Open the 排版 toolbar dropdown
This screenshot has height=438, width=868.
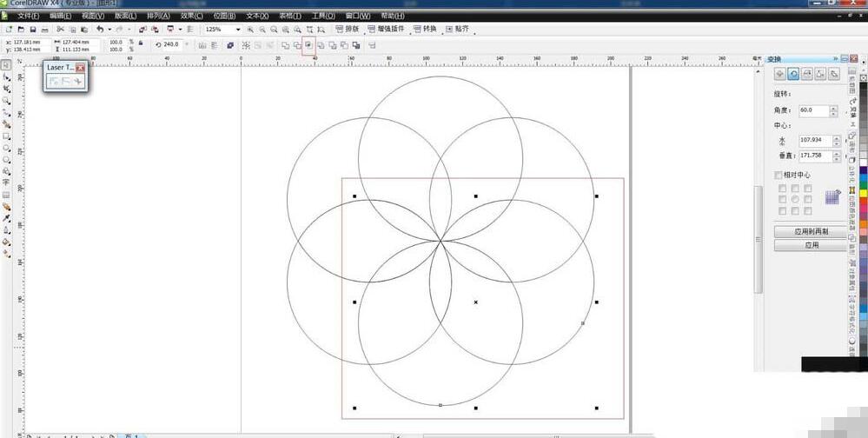coord(347,29)
